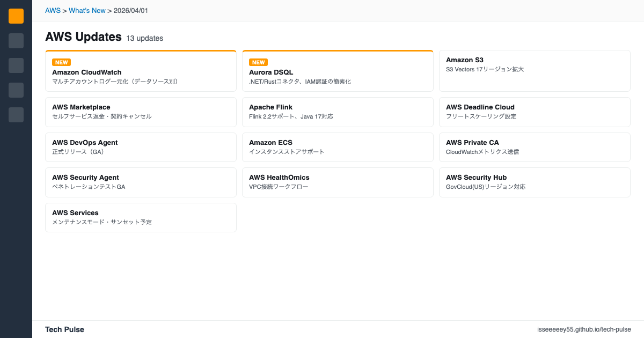The height and width of the screenshot is (338, 644).
Task: View the AWS HealthOmics update card
Action: 338,182
